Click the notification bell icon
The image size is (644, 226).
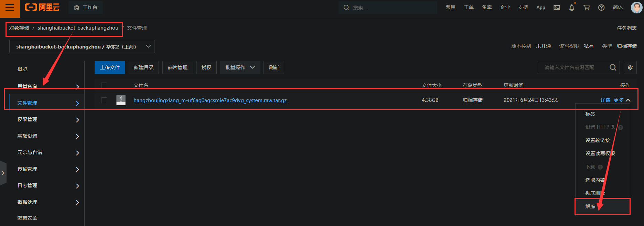pyautogui.click(x=571, y=8)
